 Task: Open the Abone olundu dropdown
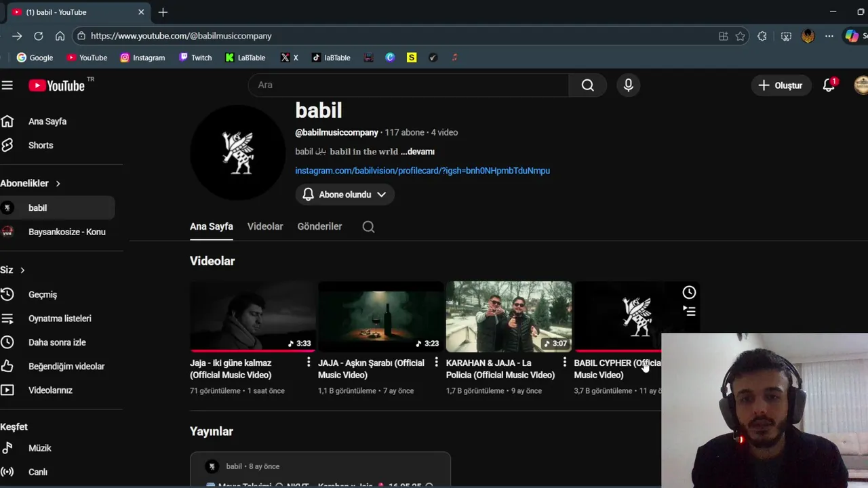point(344,195)
